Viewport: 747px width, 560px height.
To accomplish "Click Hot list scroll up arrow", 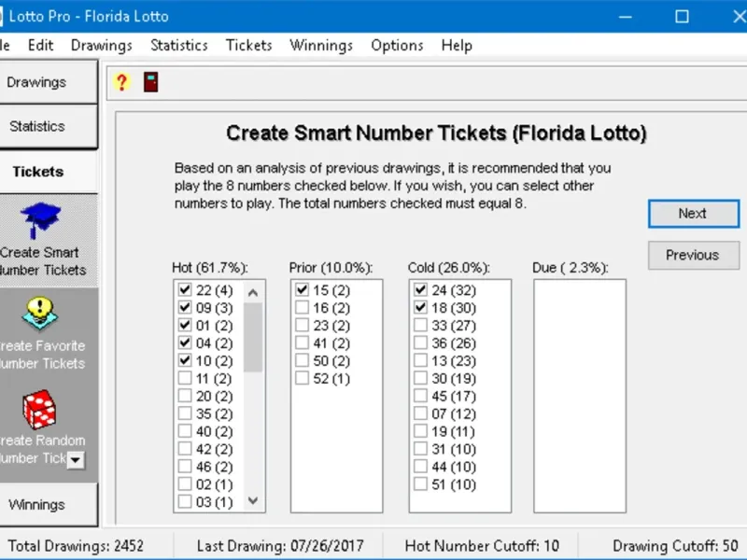I will [x=253, y=292].
